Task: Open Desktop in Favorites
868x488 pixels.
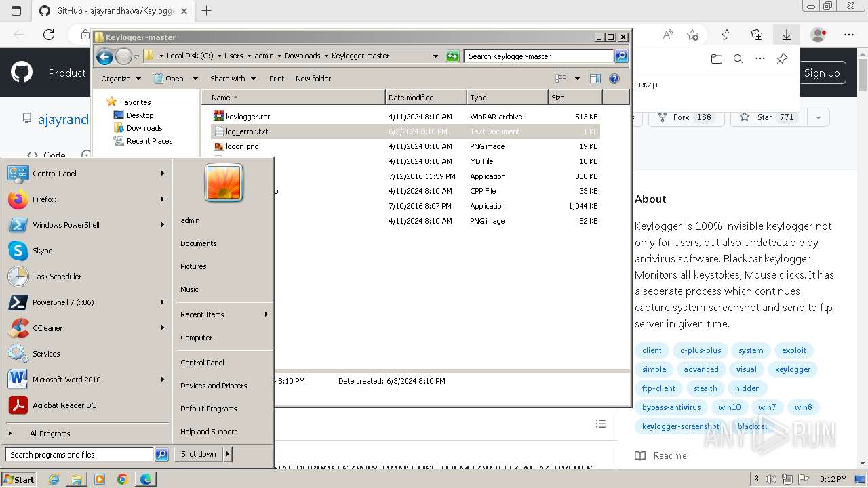Action: (140, 115)
